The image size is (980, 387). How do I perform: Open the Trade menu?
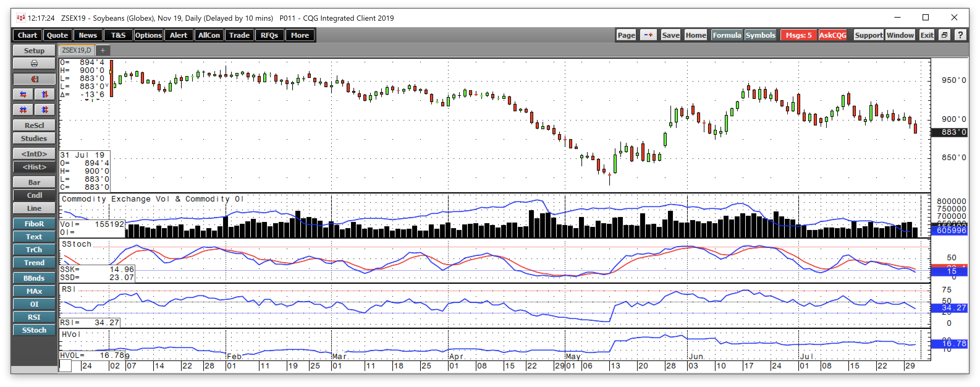(x=239, y=35)
